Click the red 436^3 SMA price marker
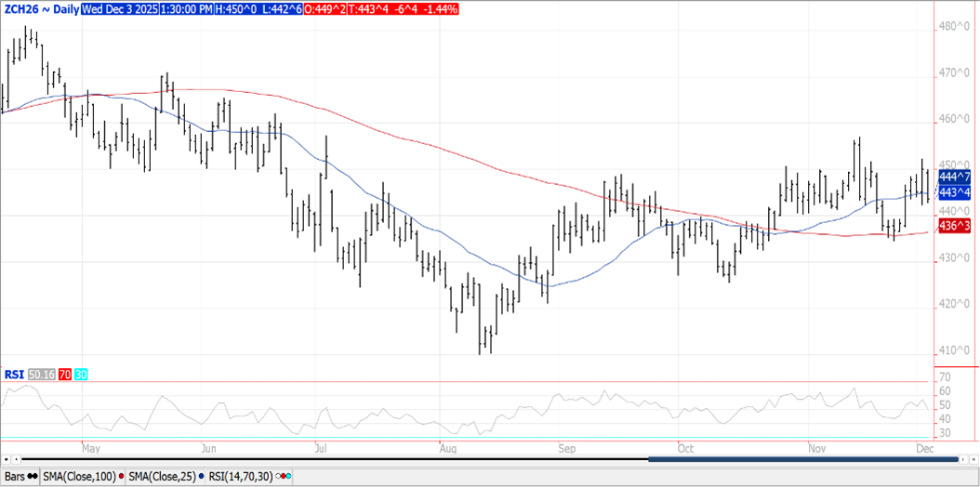The width and height of the screenshot is (980, 487). [x=955, y=225]
